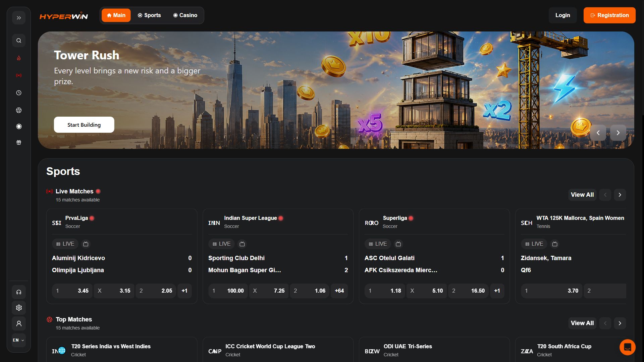Go to next banner slide
The height and width of the screenshot is (362, 644).
pyautogui.click(x=618, y=133)
